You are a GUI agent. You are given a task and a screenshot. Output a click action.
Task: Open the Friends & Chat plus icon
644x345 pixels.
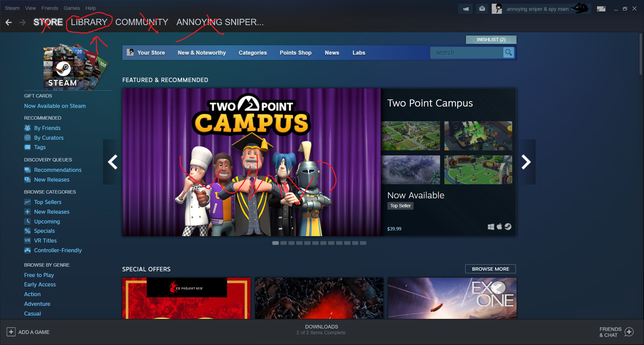(x=629, y=332)
